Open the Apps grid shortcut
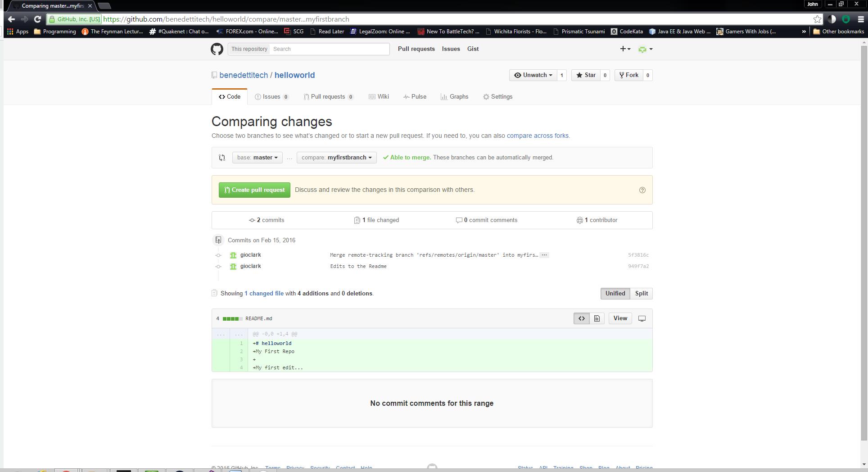Image resolution: width=868 pixels, height=472 pixels. pyautogui.click(x=18, y=32)
